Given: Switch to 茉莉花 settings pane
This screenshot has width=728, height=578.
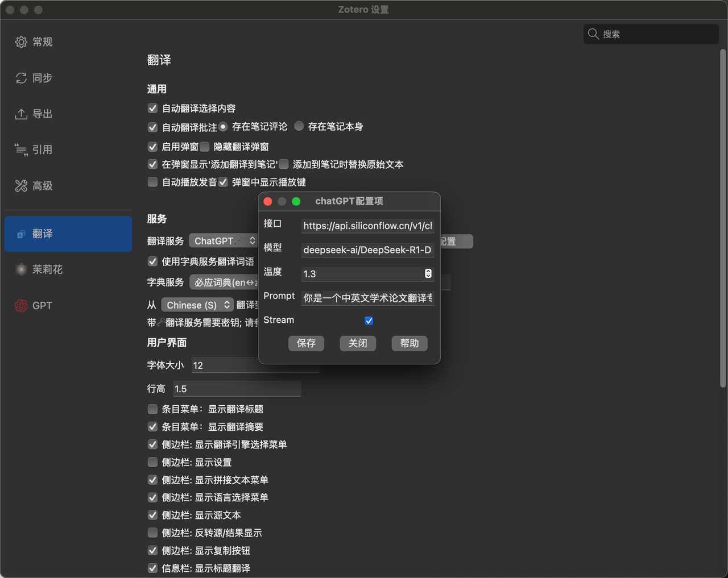Looking at the screenshot, I should point(68,269).
